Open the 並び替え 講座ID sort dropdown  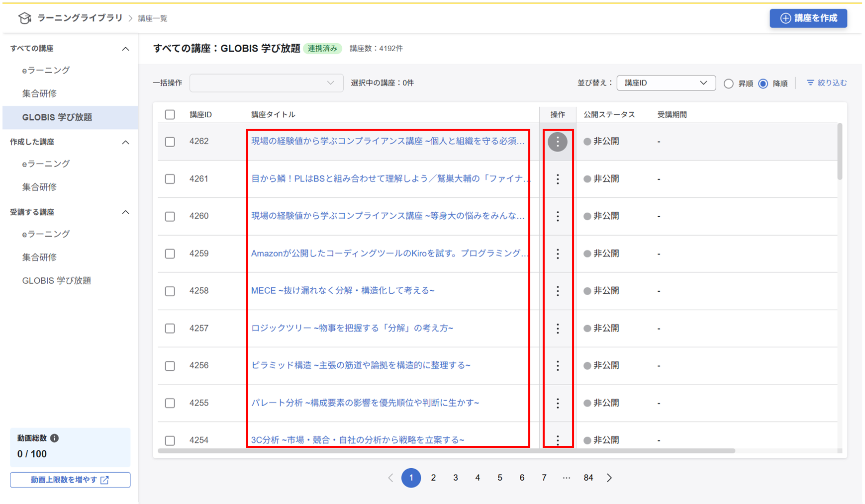(666, 83)
